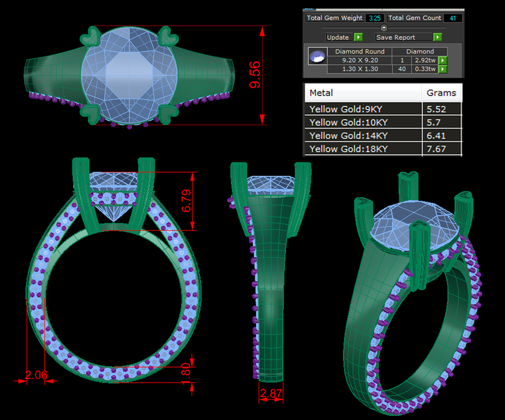This screenshot has height=420, width=505.
Task: Click the 1.30 X 1.30 gem size cell
Action: 359,69
